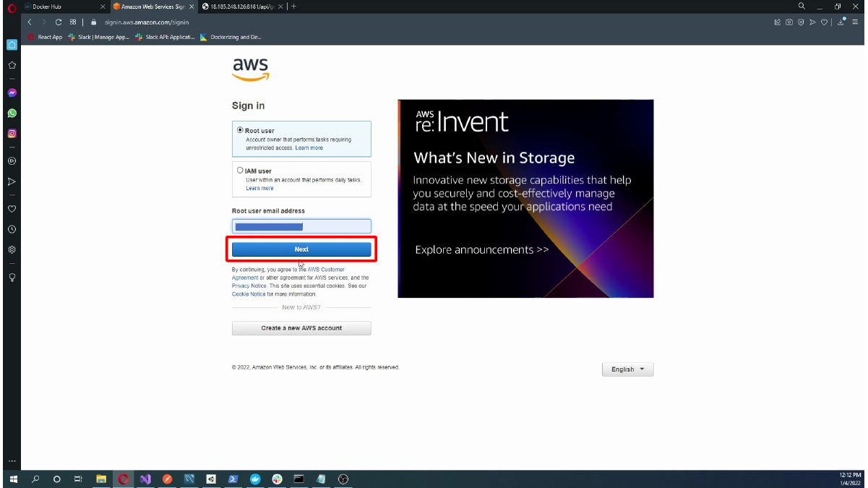Open Instagram in the Opera sidebar
This screenshot has height=488, width=868.
(x=12, y=134)
